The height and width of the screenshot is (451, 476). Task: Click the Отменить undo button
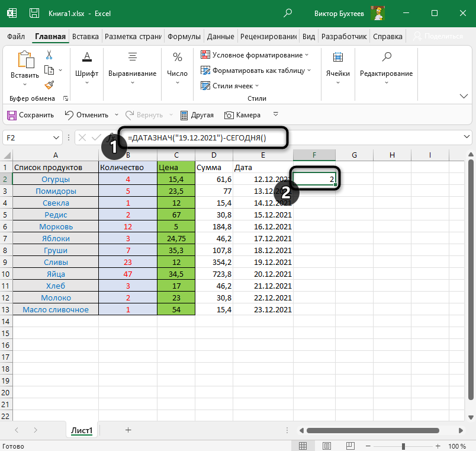[x=86, y=115]
